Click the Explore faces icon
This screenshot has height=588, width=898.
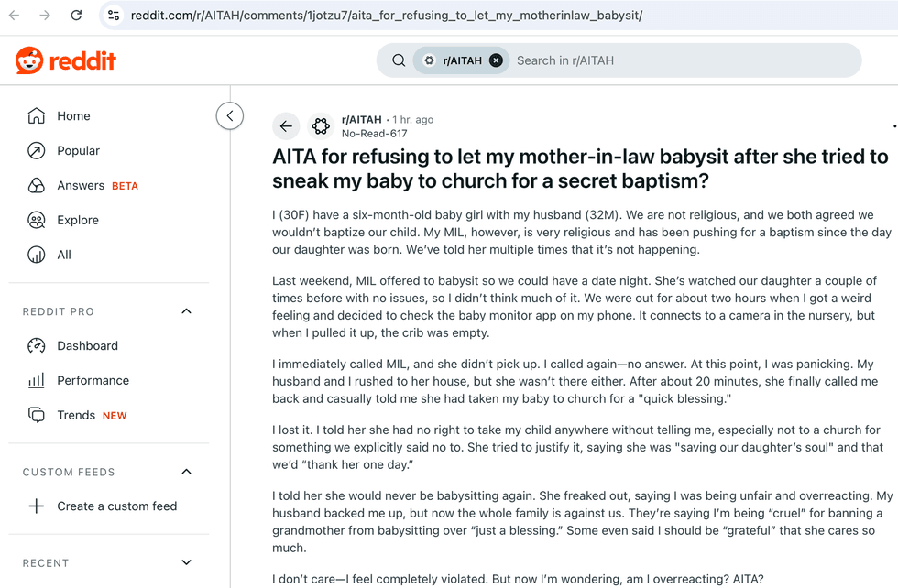pyautogui.click(x=36, y=220)
